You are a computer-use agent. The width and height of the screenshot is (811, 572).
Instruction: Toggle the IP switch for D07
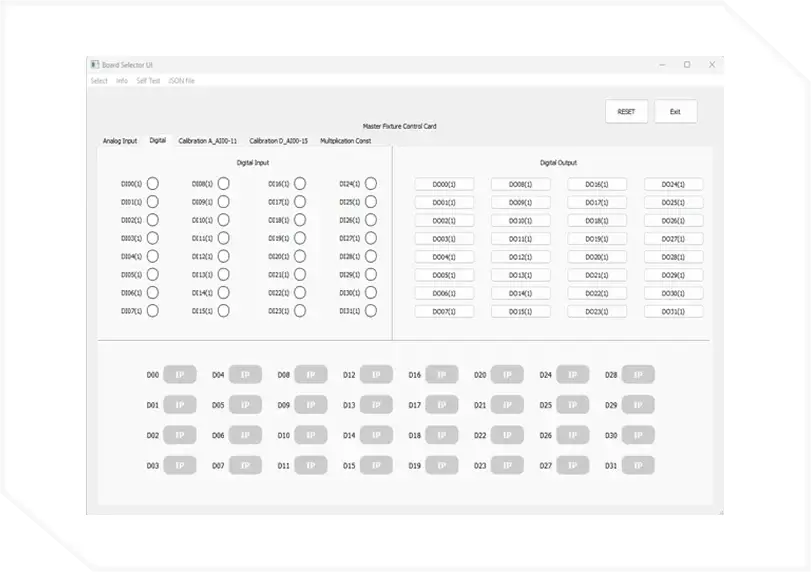[x=245, y=466]
